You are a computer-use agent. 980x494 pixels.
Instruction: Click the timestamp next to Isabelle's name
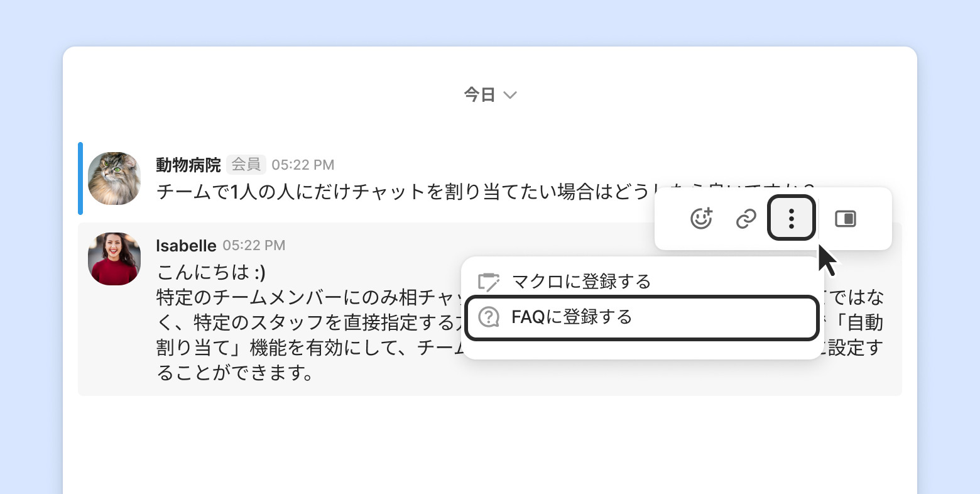pyautogui.click(x=254, y=245)
